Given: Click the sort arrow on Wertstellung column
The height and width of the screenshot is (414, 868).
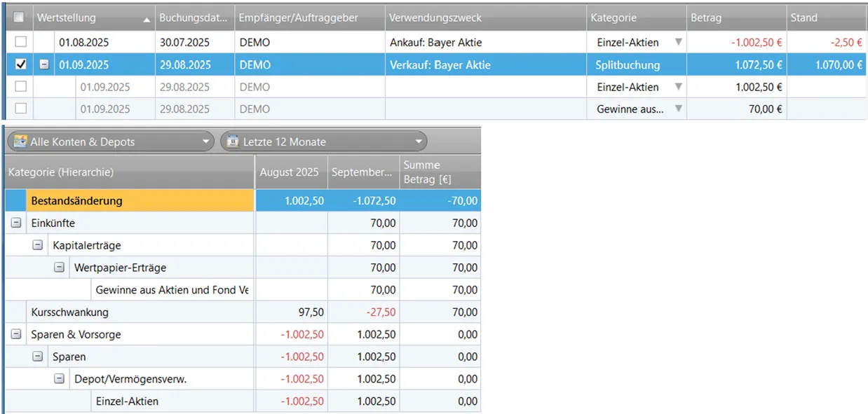Looking at the screenshot, I should tap(147, 20).
